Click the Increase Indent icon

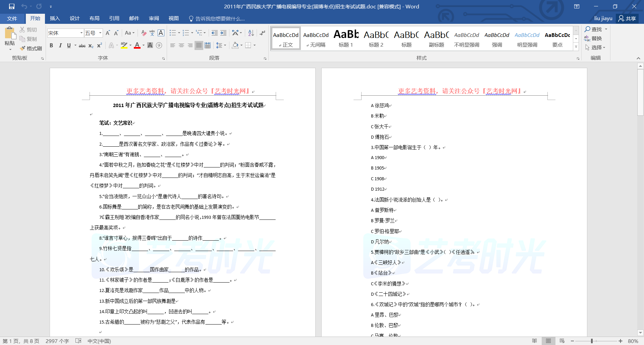pos(223,33)
